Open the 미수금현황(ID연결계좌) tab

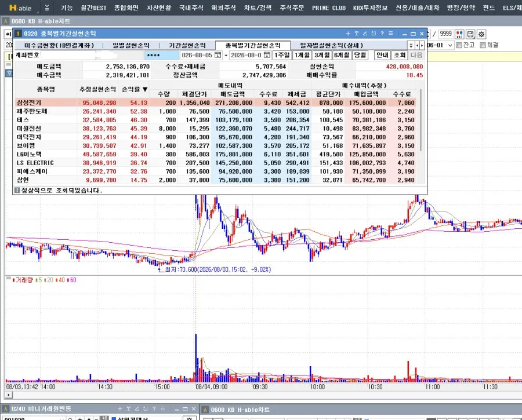pos(59,45)
